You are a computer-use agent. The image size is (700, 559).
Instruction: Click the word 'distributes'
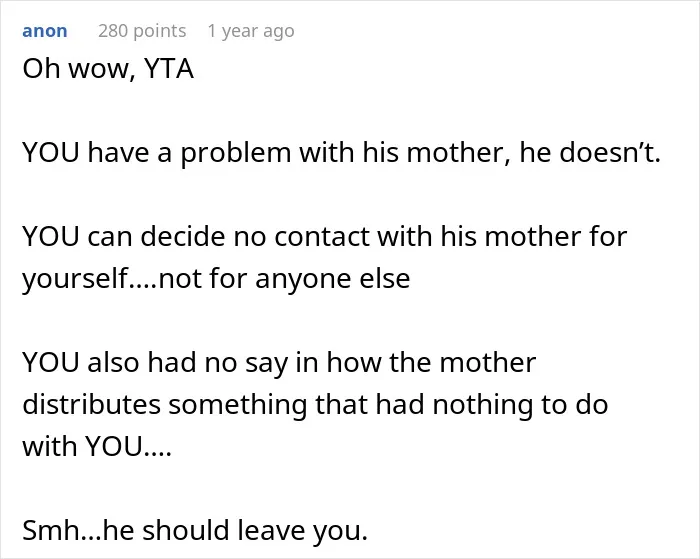click(x=91, y=405)
